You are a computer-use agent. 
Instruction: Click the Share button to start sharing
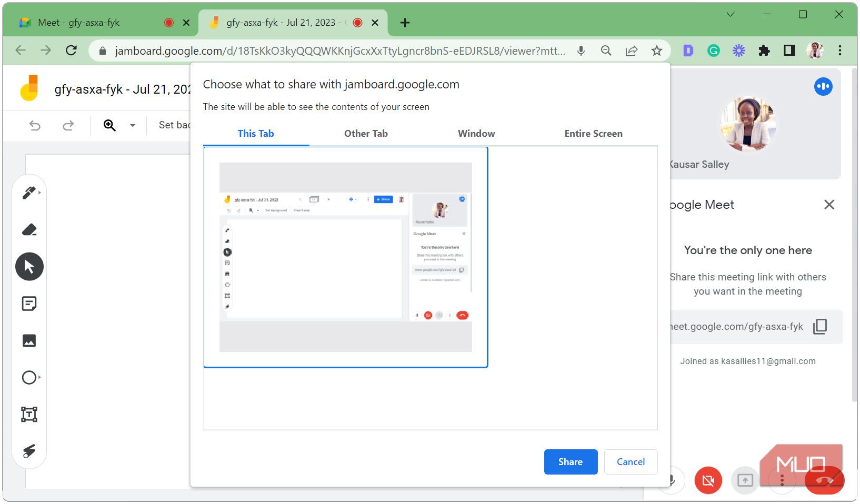pos(571,461)
